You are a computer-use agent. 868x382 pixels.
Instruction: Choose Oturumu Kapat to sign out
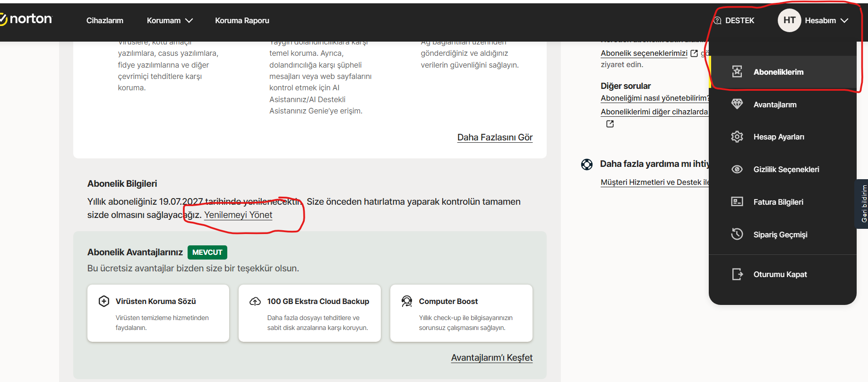pos(782,274)
